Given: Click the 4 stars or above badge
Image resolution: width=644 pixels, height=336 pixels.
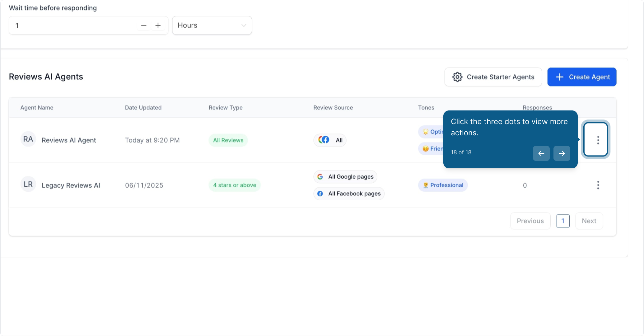Looking at the screenshot, I should coord(235,185).
